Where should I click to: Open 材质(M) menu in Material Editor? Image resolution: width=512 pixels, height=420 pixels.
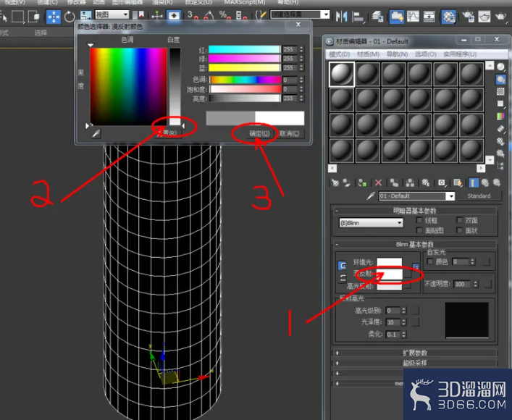pyautogui.click(x=368, y=54)
